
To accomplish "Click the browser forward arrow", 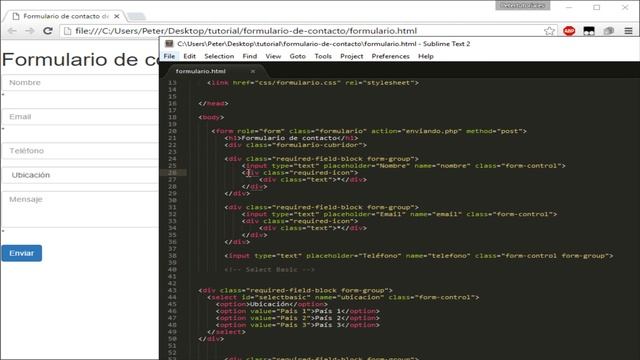I will [x=30, y=31].
